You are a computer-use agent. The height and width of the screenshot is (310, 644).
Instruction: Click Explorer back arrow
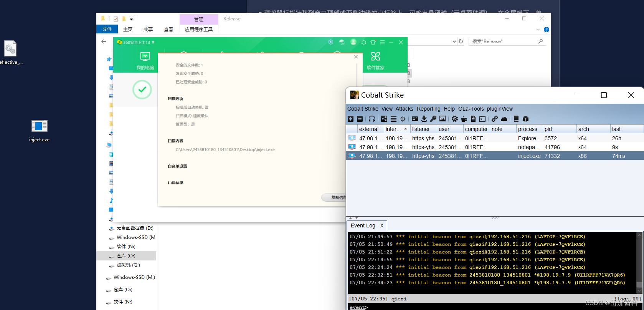point(104,41)
